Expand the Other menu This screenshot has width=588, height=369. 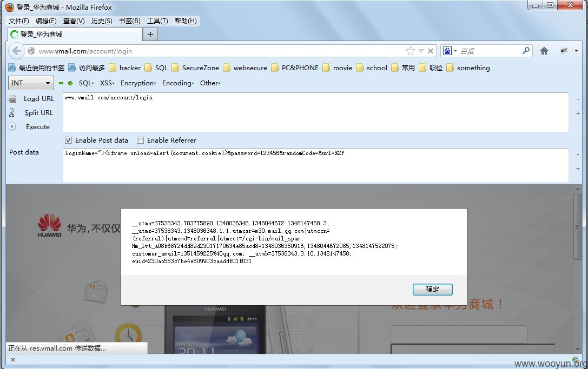click(210, 83)
